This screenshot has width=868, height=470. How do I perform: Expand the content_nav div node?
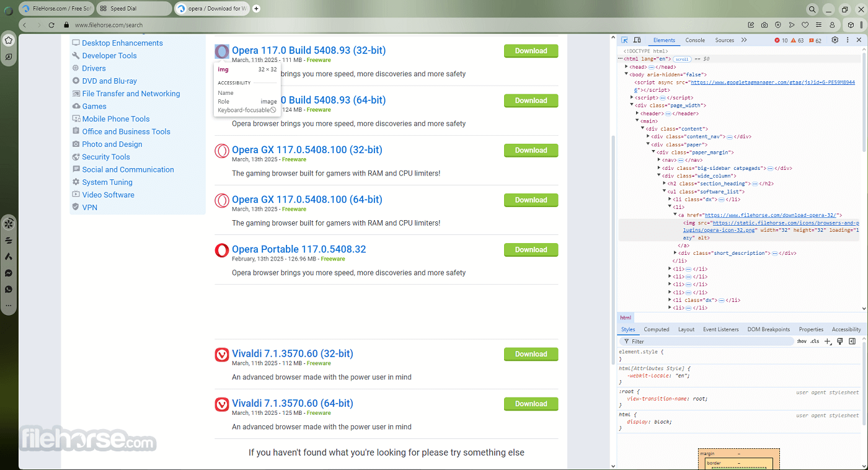pyautogui.click(x=649, y=136)
